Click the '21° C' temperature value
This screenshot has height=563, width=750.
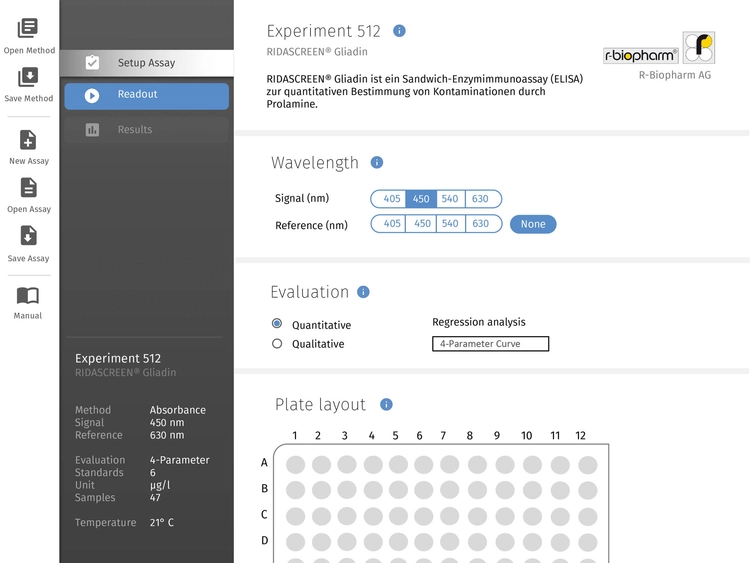[x=162, y=522]
